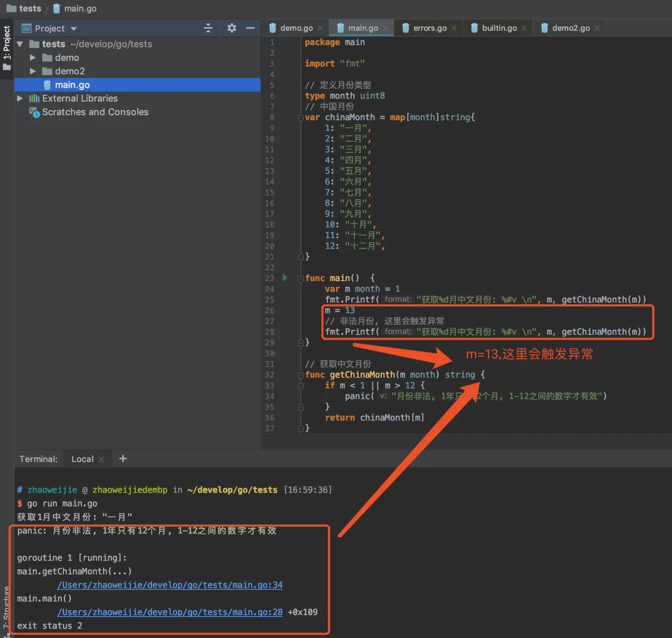Fold the if block at line 33
This screenshot has height=638, width=672.
coord(301,386)
